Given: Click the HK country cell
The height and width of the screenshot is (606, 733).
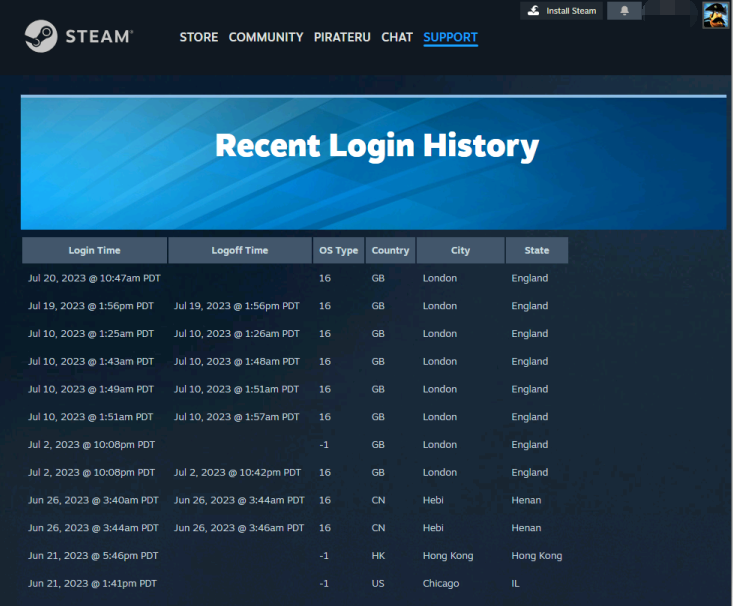Looking at the screenshot, I should tap(378, 556).
